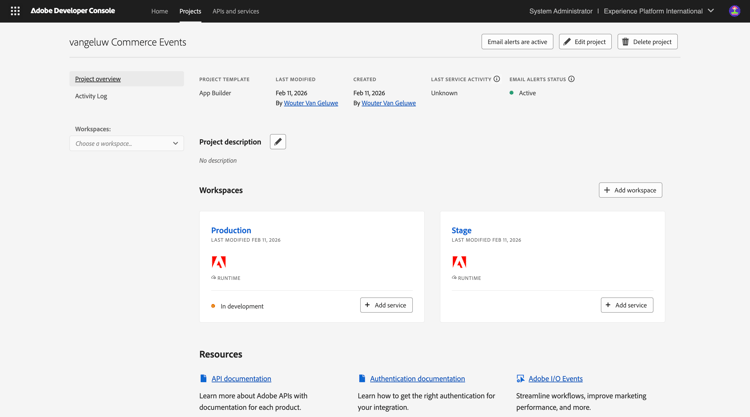750x417 pixels.
Task: Go to the Home tab
Action: tap(159, 11)
